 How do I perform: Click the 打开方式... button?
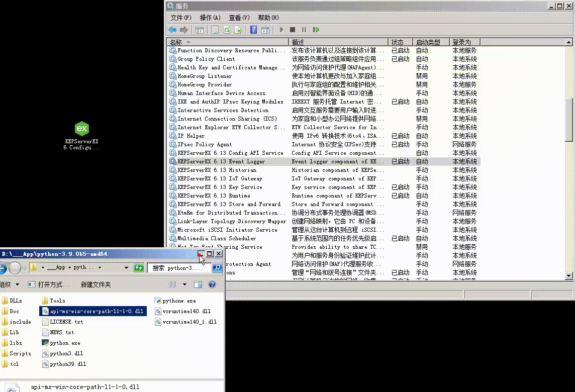point(49,284)
